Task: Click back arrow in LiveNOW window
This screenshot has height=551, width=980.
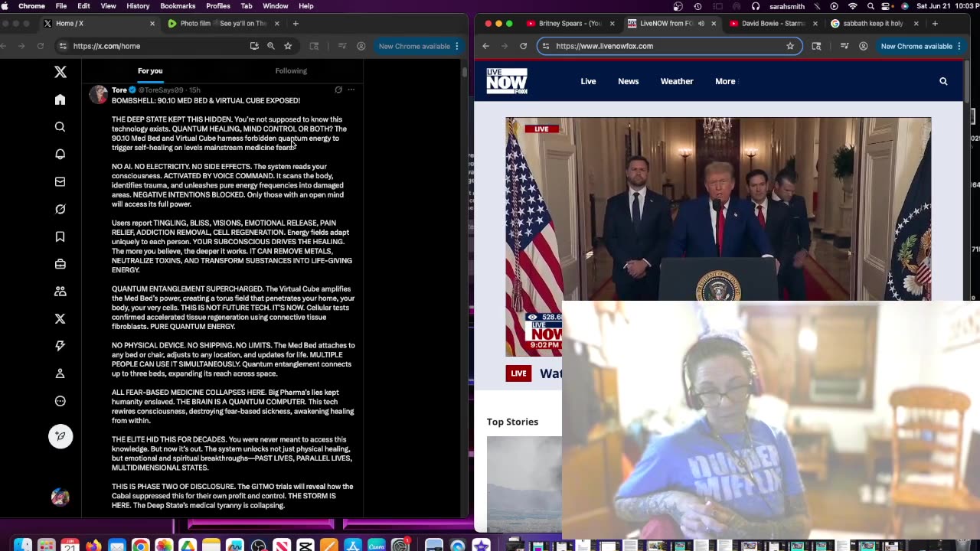Action: point(485,46)
